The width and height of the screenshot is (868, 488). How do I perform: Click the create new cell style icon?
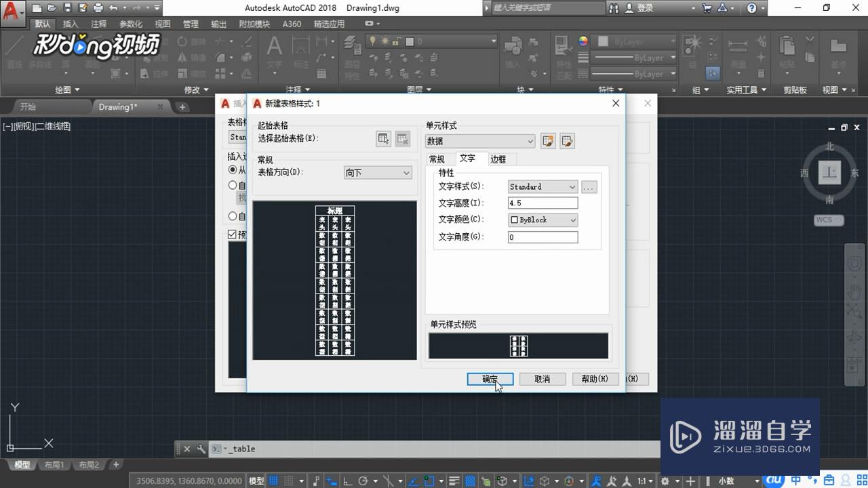tap(548, 141)
